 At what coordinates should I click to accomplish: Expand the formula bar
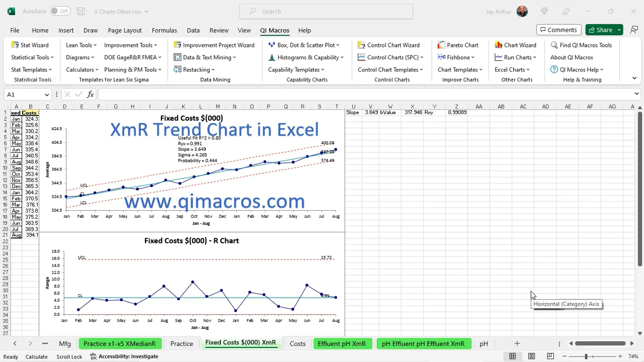tap(636, 94)
